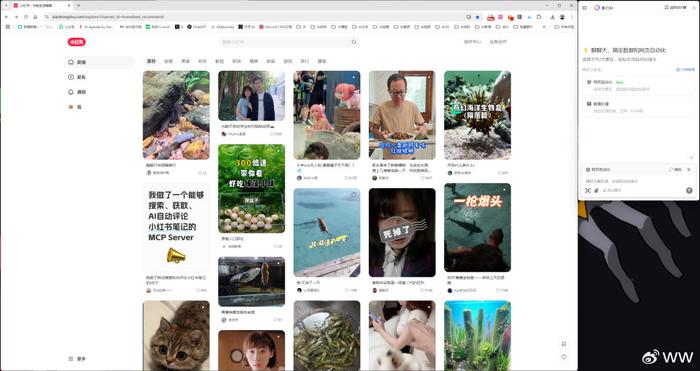Like the MCP Server note with its heart icon
This screenshot has width=700, height=371.
coord(198,290)
